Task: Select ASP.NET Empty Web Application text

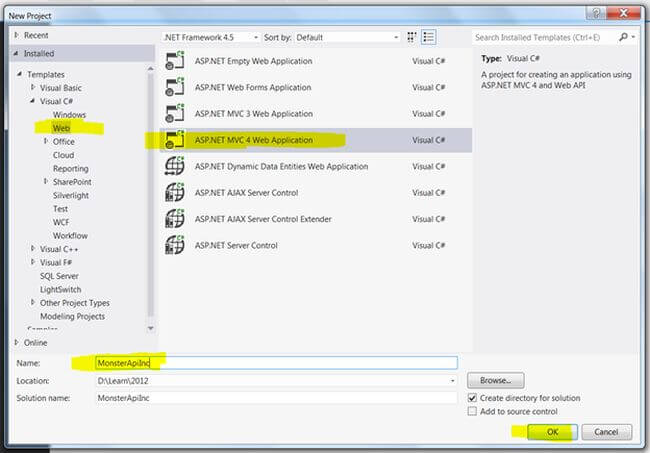Action: click(x=253, y=61)
